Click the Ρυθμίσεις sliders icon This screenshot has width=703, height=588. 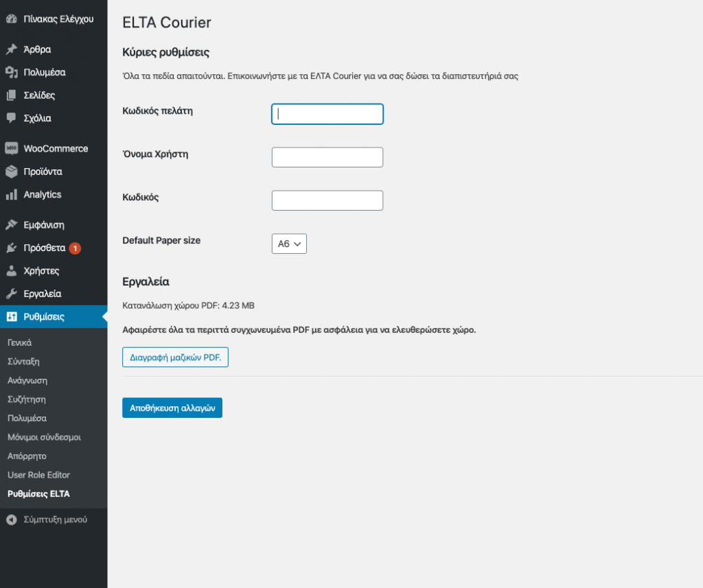[12, 317]
